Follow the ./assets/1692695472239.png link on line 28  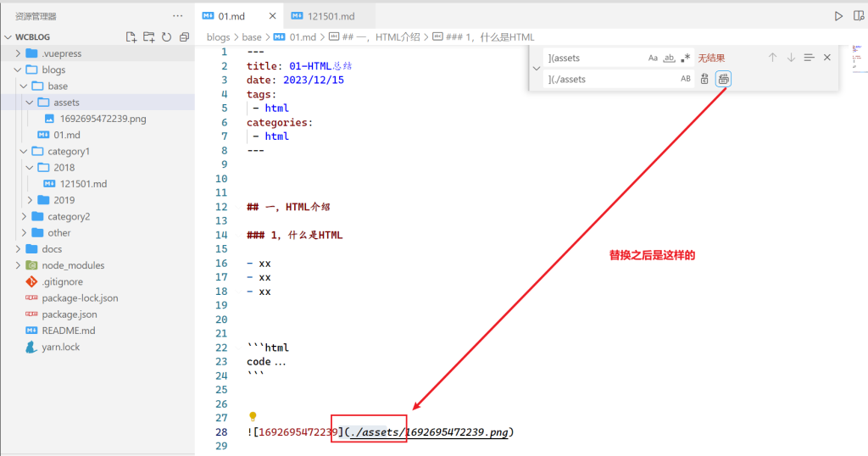click(429, 432)
